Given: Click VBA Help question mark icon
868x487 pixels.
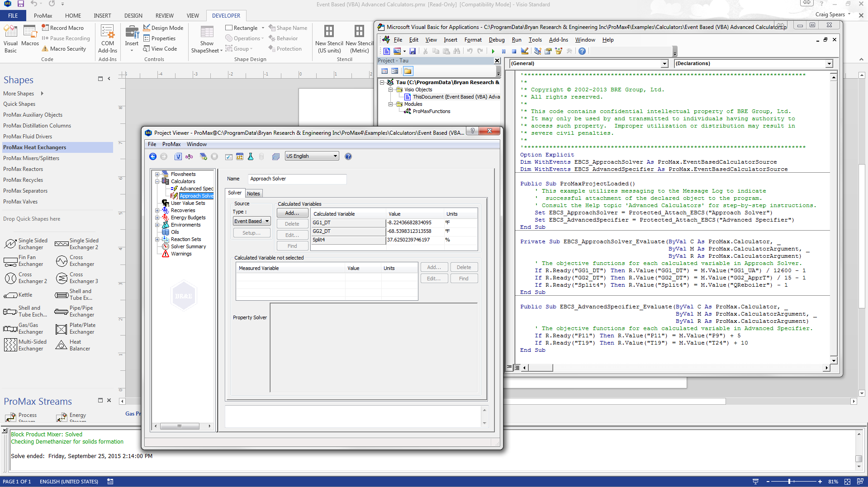Looking at the screenshot, I should [x=582, y=51].
